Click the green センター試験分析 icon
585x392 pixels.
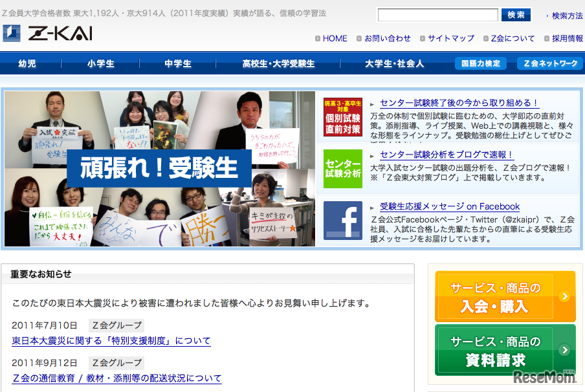point(342,169)
